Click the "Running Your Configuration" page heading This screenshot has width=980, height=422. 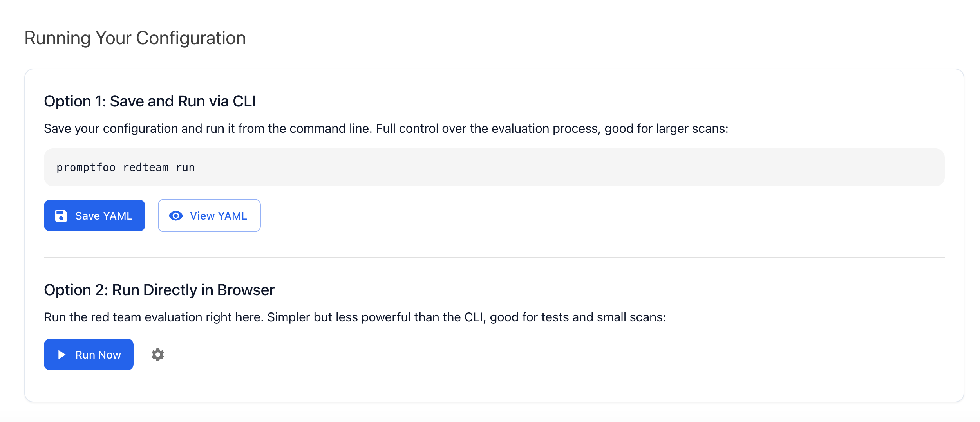click(x=135, y=38)
